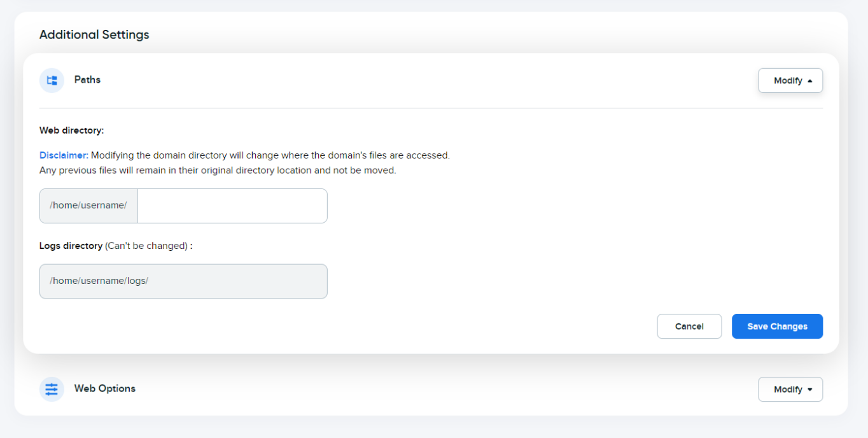The image size is (868, 438).
Task: Click the upward chevron on the Paths Modify button
Action: tap(810, 80)
